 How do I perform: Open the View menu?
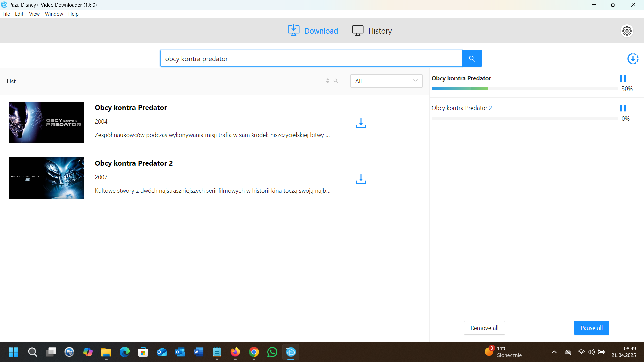34,14
